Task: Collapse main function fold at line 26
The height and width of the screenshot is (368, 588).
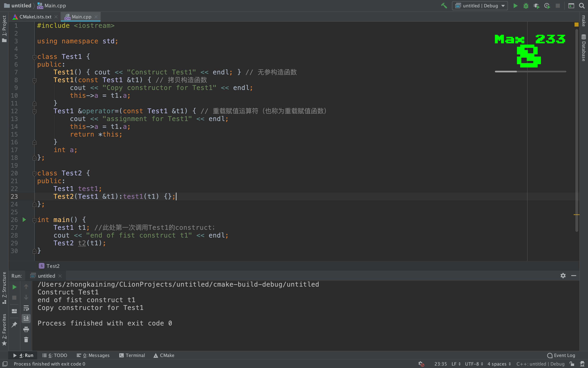Action: [34, 220]
